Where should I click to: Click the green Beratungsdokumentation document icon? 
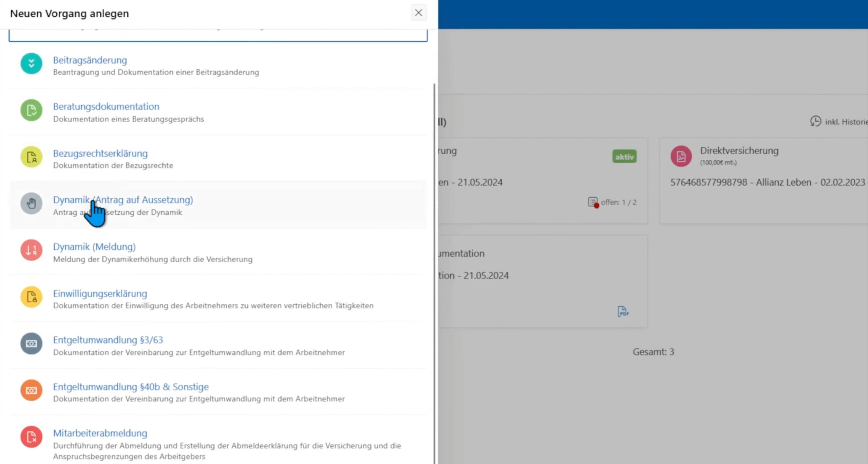(x=31, y=110)
